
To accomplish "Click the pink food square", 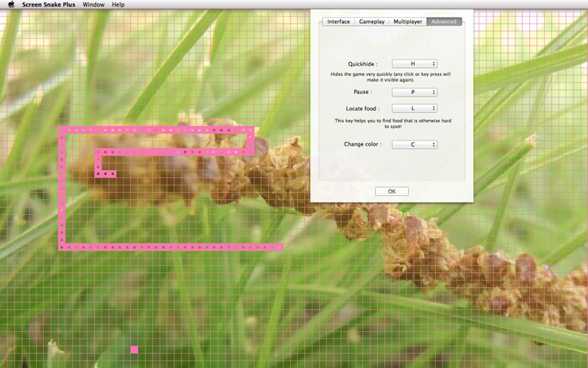I will pyautogui.click(x=135, y=350).
